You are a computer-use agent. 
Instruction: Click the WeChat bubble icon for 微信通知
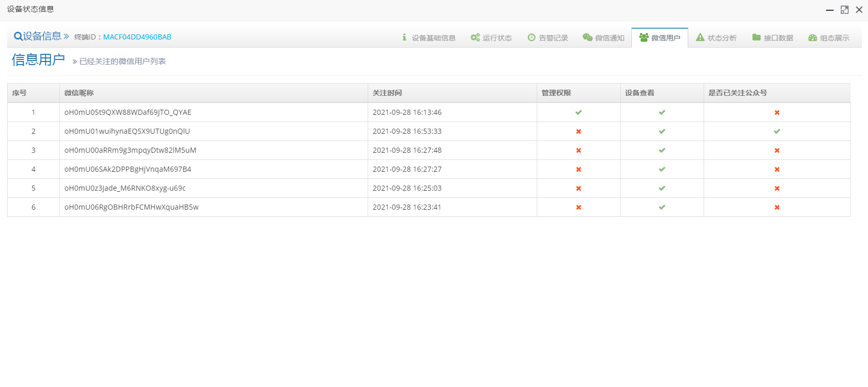587,37
